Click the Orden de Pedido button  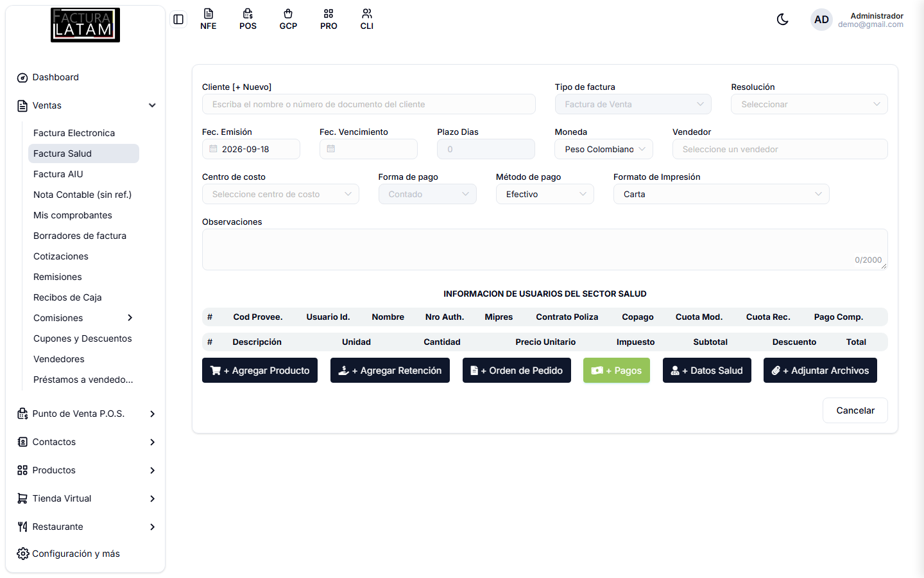(517, 371)
